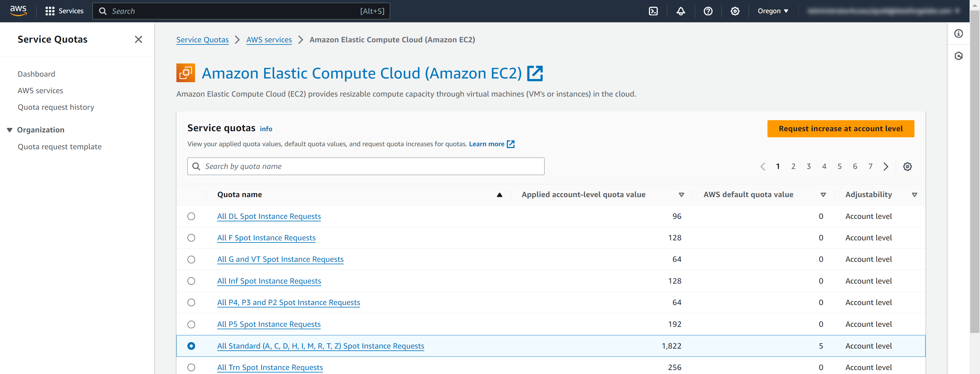Image resolution: width=980 pixels, height=374 pixels.
Task: Open the CloudShell terminal icon
Action: pyautogui.click(x=653, y=11)
